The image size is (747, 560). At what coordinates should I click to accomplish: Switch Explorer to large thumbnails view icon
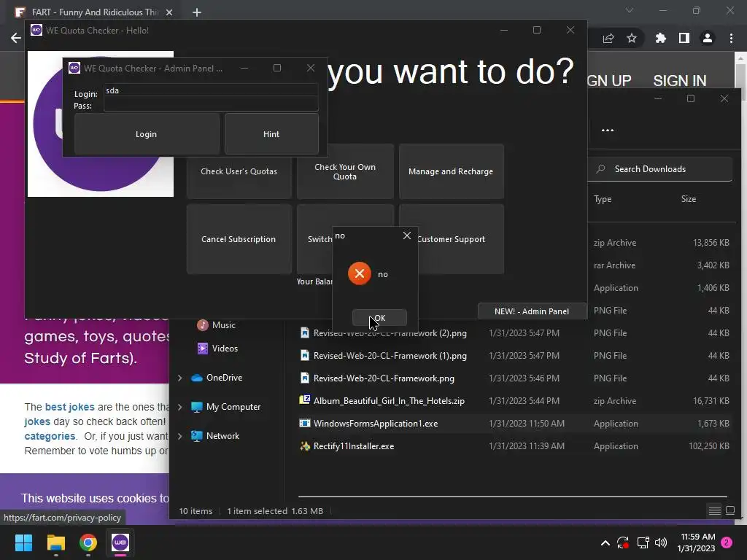coord(729,511)
